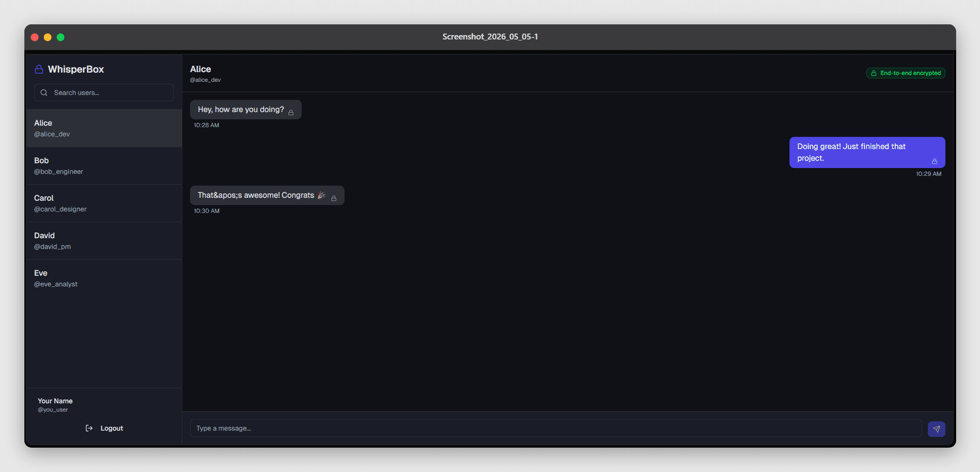Select the "Hey, how are you doing?" message

click(x=246, y=110)
